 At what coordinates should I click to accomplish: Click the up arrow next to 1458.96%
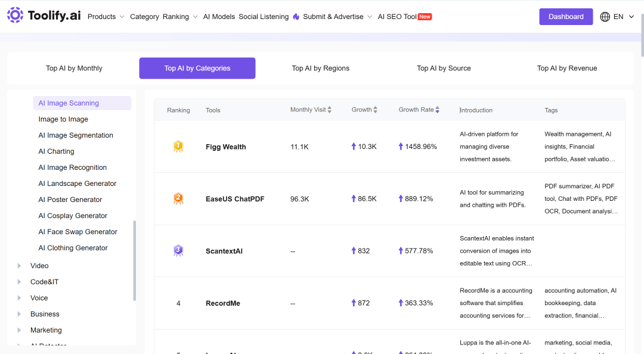(401, 146)
